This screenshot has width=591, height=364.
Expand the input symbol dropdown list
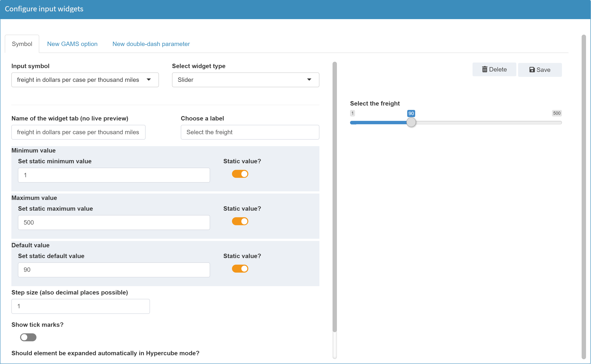pos(149,79)
